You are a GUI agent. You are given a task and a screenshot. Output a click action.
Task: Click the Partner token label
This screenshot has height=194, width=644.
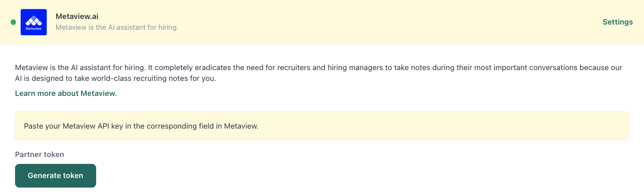[x=39, y=154]
